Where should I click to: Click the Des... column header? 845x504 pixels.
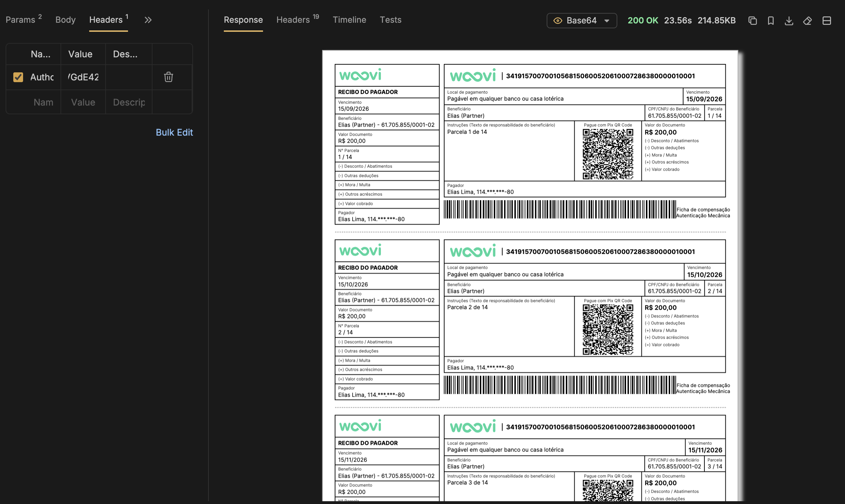(x=125, y=54)
